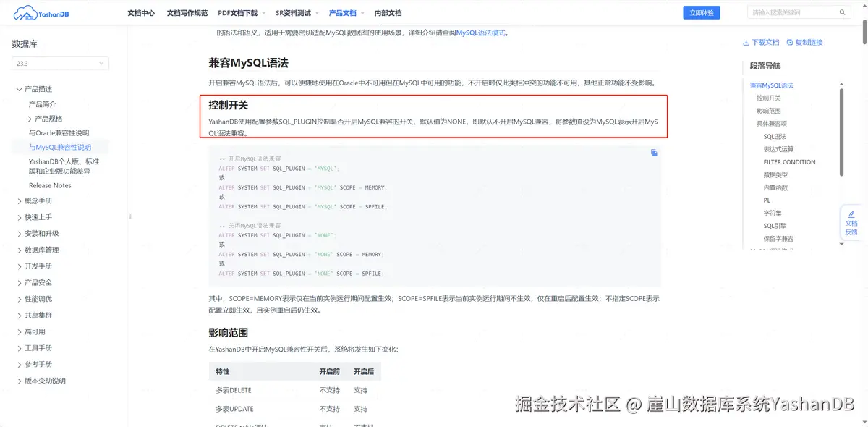This screenshot has height=427, width=868.
Task: Open the 内部文档 menu item
Action: (388, 13)
